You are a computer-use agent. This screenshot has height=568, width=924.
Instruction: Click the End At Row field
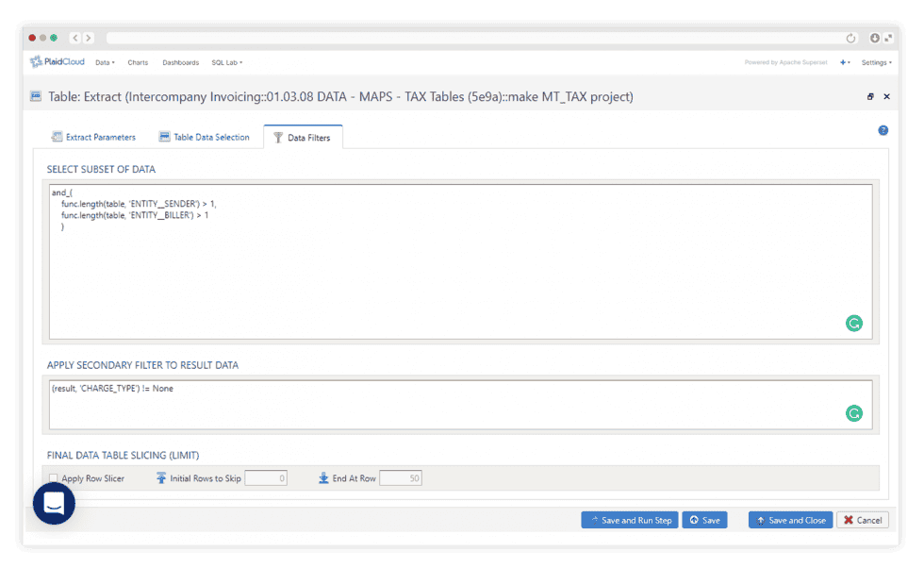[x=401, y=478]
